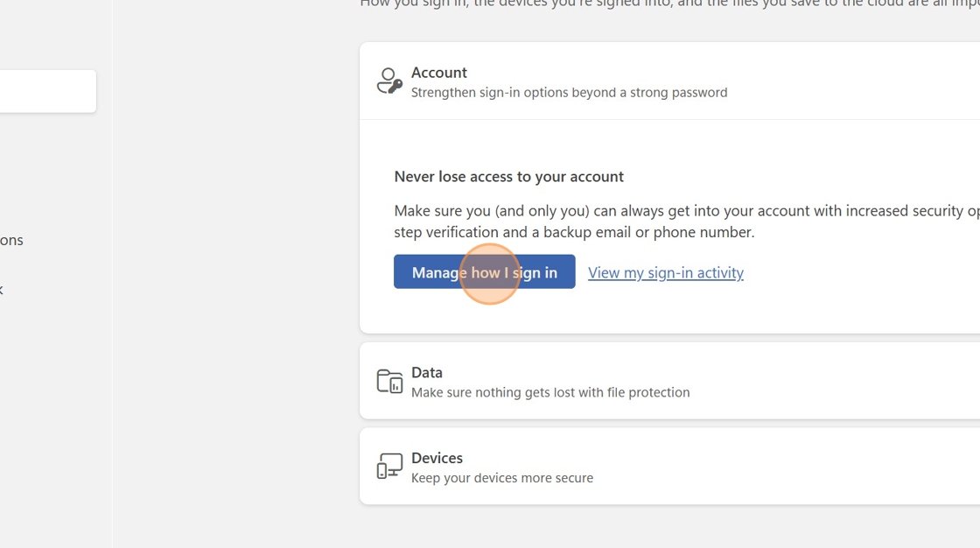The width and height of the screenshot is (980, 548).
Task: Open the cut-off sidebar item ending in 'k'
Action: click(2, 289)
